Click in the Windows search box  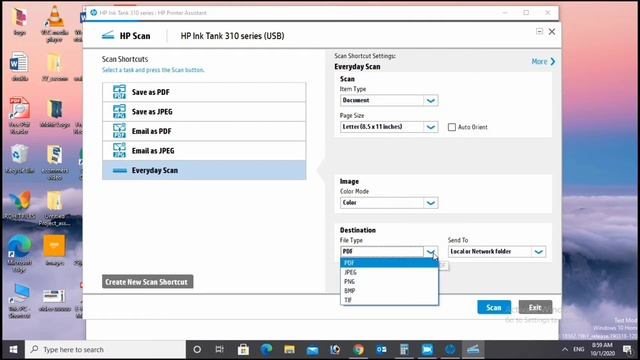[x=105, y=350]
